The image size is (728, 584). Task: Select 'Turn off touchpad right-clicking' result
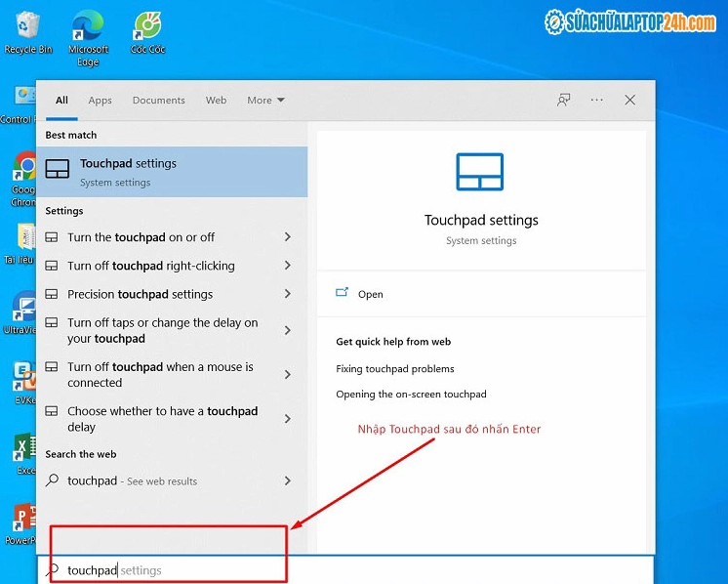click(172, 266)
